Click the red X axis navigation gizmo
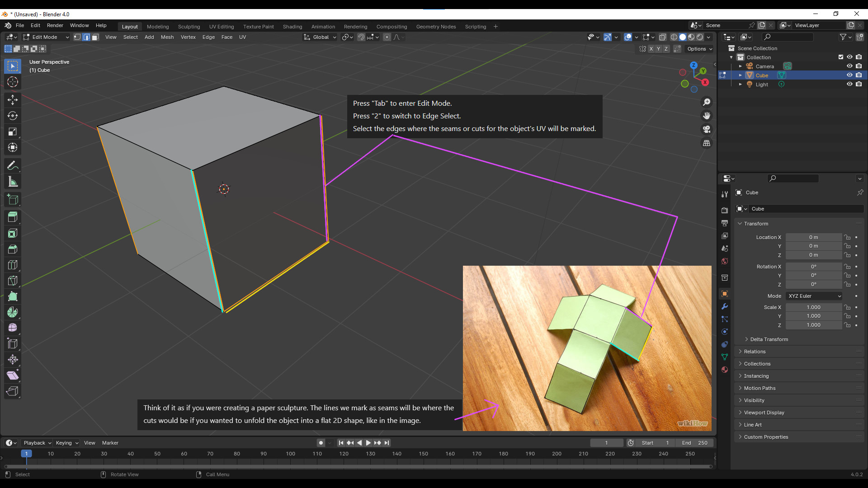Viewport: 868px width, 488px height. coord(705,82)
